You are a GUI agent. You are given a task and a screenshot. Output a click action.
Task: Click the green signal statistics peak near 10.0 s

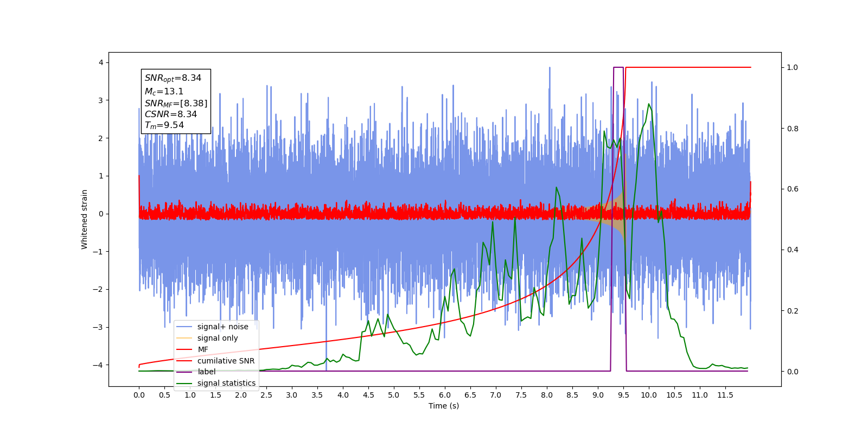[648, 104]
